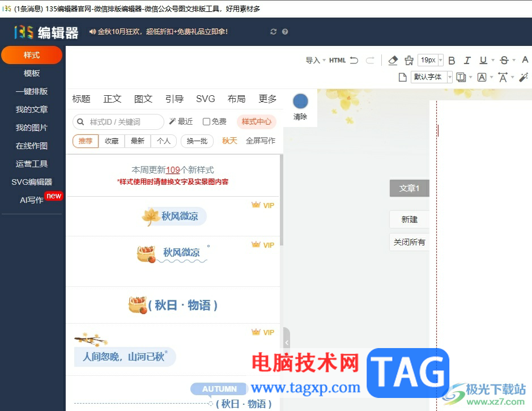Open 在线作图
Image resolution: width=532 pixels, height=411 pixels.
click(32, 146)
